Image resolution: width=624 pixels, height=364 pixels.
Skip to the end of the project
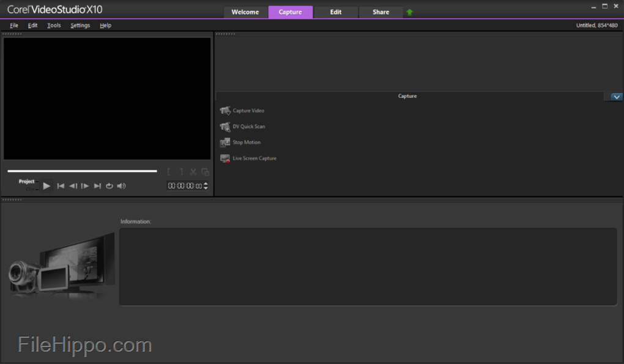pos(97,185)
